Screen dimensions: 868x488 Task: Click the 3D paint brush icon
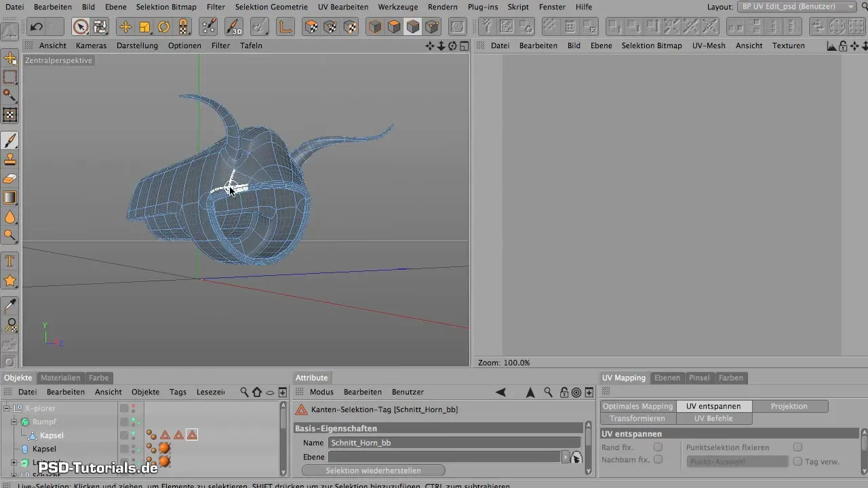(x=235, y=27)
